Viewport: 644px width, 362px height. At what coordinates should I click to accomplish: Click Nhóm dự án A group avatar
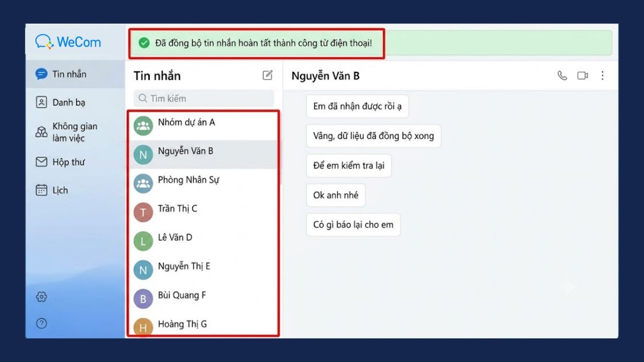click(143, 126)
